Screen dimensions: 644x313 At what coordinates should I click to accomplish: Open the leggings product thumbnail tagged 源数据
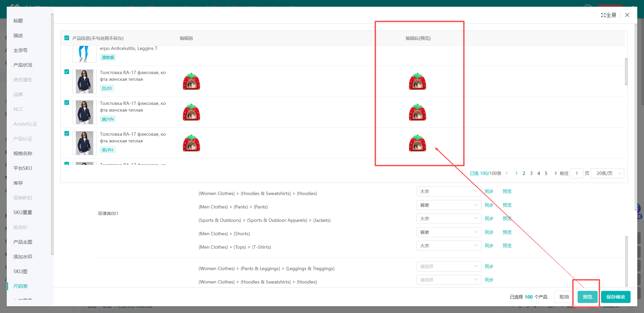click(85, 54)
